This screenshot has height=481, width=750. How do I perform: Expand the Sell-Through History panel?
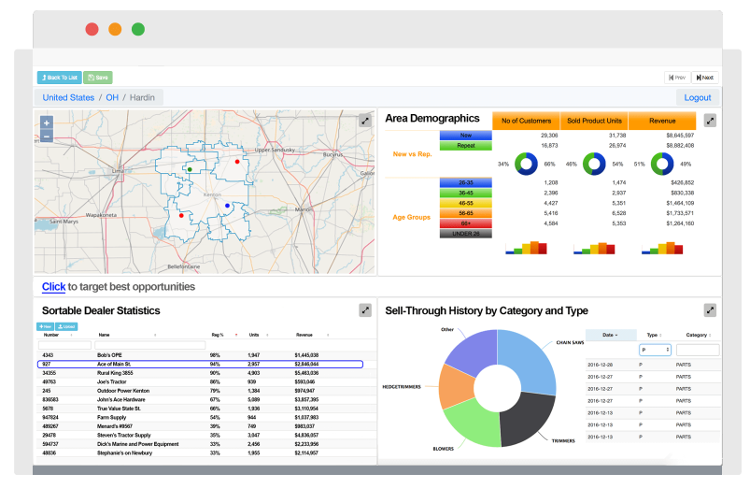click(710, 310)
